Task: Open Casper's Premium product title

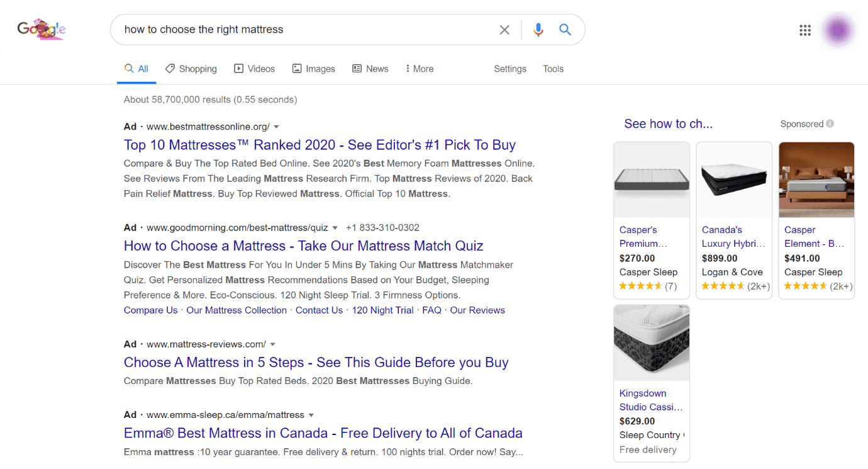Action: pyautogui.click(x=643, y=237)
